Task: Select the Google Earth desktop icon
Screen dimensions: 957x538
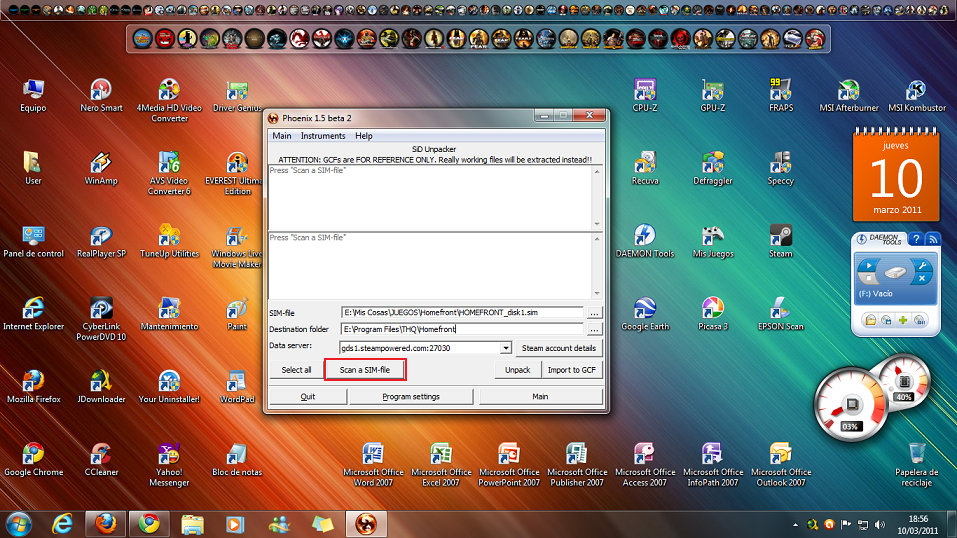Action: [x=645, y=314]
